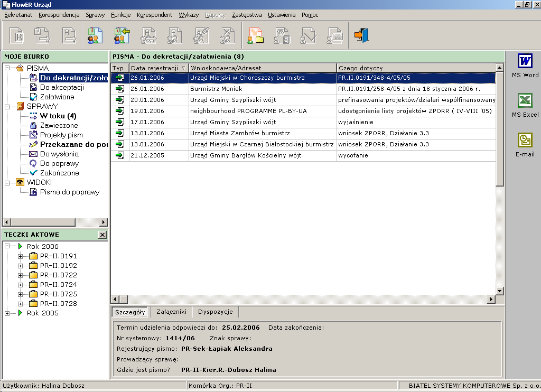
Task: Click the 'wycofanie' cell
Action: tap(416, 155)
